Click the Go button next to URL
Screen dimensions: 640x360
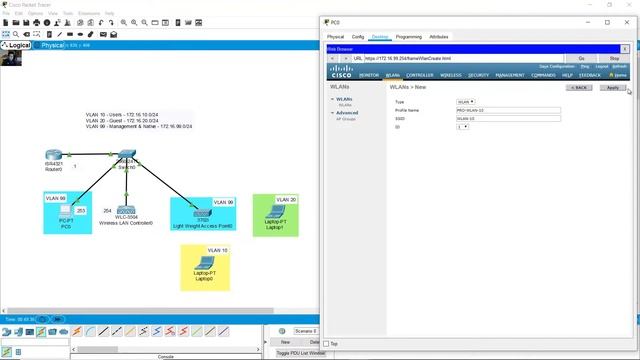click(581, 58)
